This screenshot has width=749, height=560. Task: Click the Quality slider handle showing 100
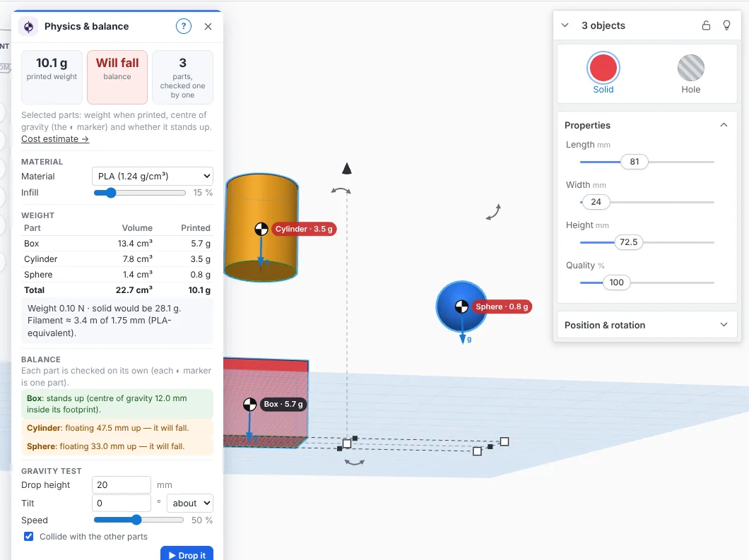pyautogui.click(x=617, y=282)
